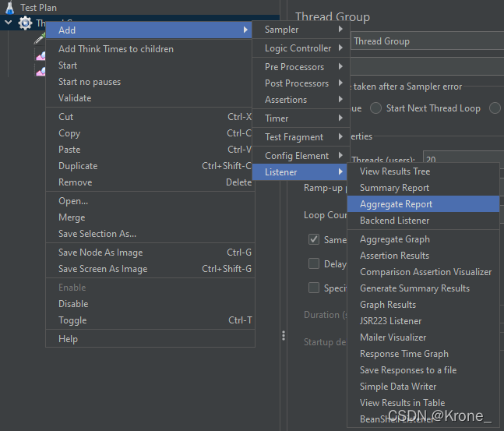Add Generate Summary Results listener
This screenshot has width=504, height=431.
[423, 288]
